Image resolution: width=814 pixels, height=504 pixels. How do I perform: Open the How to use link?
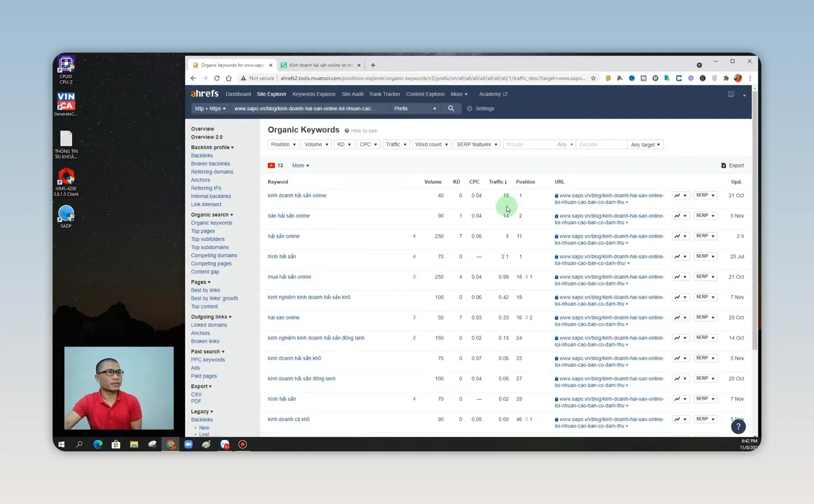coord(360,131)
